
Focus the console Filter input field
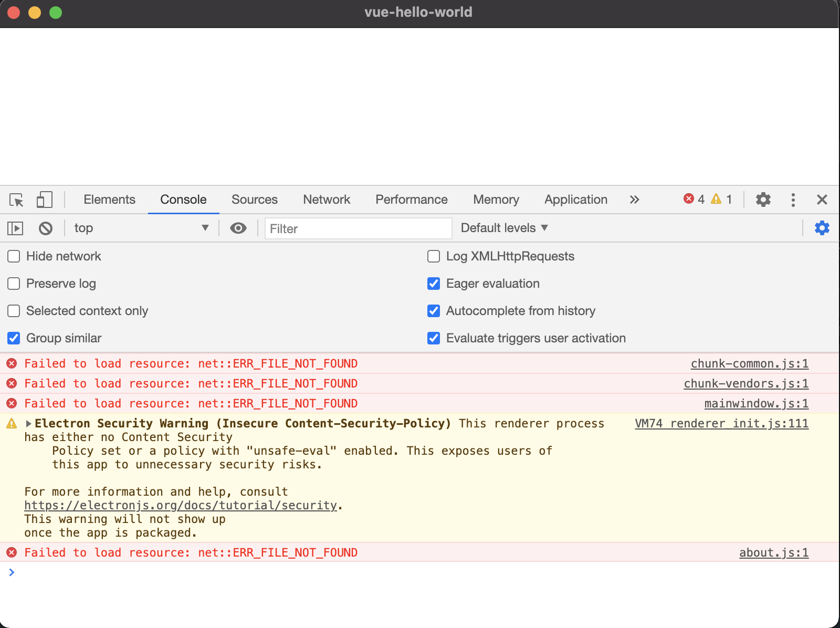(359, 228)
